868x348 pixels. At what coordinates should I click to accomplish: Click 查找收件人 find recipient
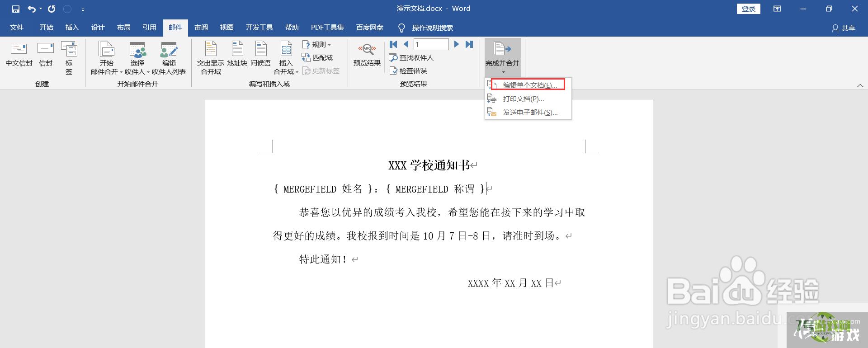pos(411,57)
